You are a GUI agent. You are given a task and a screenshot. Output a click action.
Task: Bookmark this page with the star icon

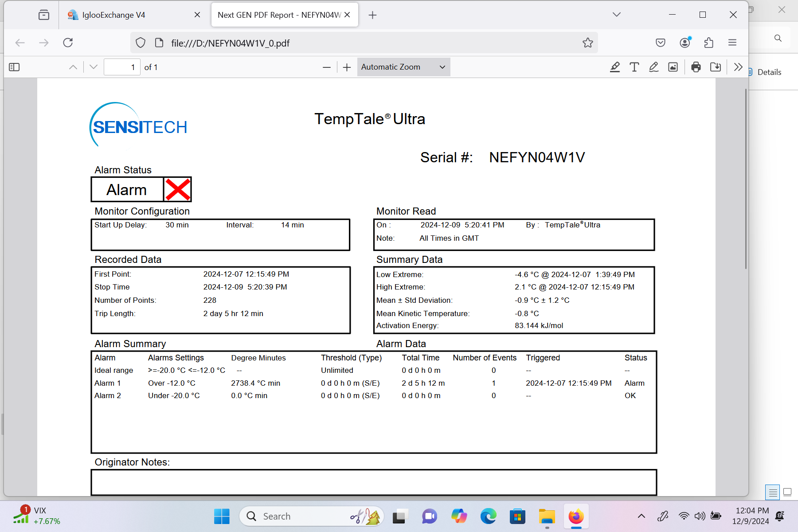coord(588,43)
